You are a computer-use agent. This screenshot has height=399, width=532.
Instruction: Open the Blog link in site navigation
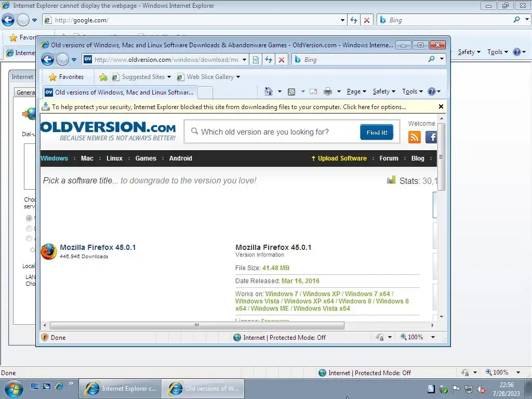coord(418,158)
